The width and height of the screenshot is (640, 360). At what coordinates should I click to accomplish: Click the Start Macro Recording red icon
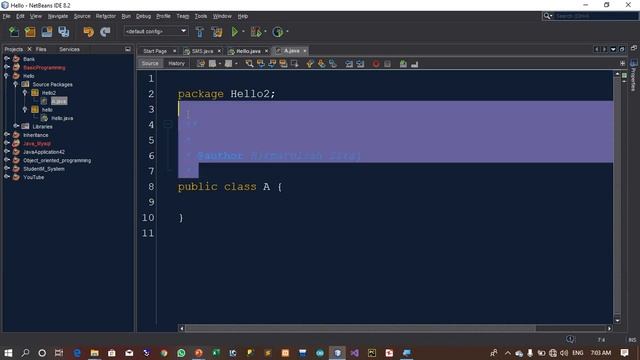pyautogui.click(x=376, y=64)
